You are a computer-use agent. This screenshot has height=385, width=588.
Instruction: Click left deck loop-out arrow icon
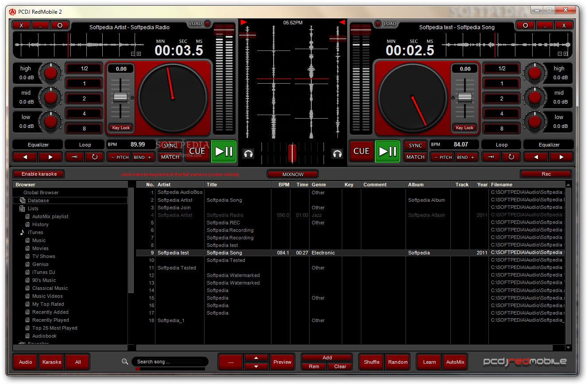(74, 157)
